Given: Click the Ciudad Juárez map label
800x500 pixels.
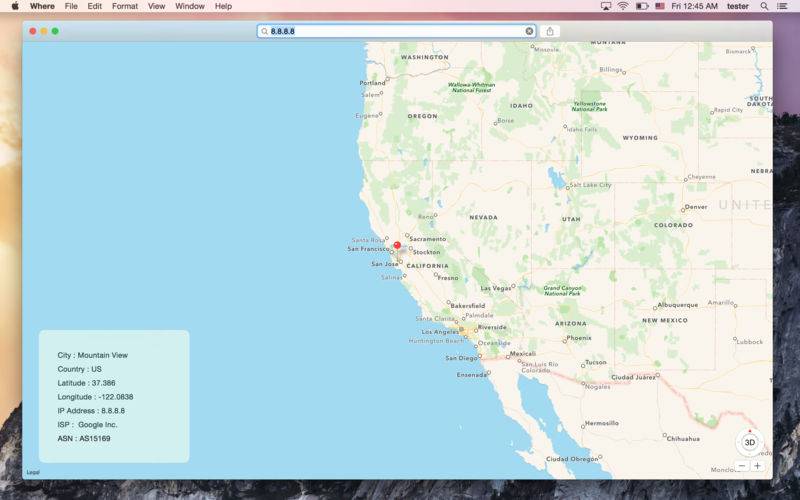Looking at the screenshot, I should click(633, 378).
